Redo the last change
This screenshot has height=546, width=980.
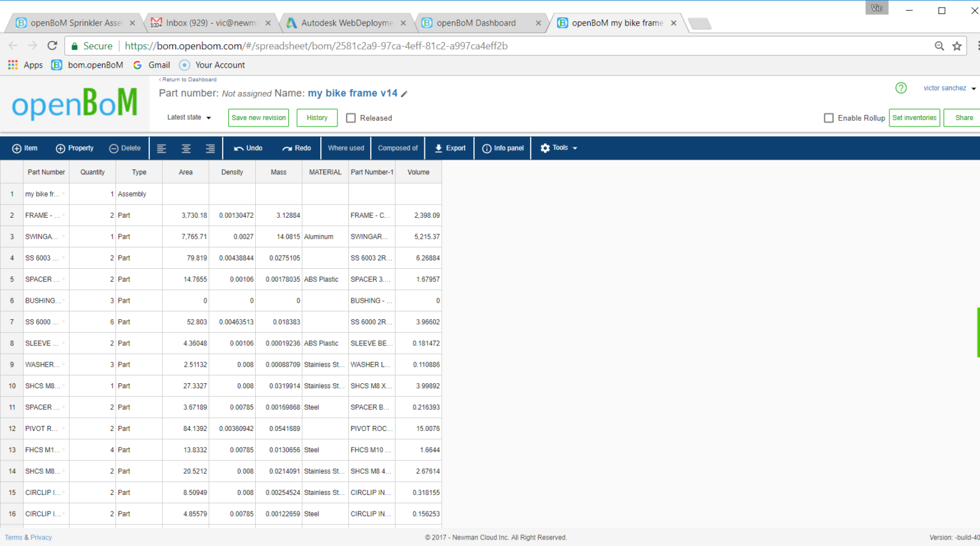coord(296,148)
